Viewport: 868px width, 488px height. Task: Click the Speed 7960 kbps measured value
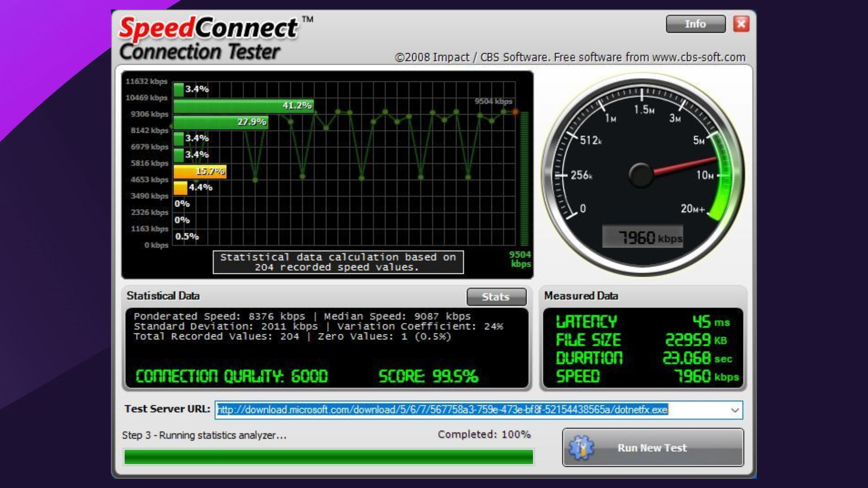point(707,376)
